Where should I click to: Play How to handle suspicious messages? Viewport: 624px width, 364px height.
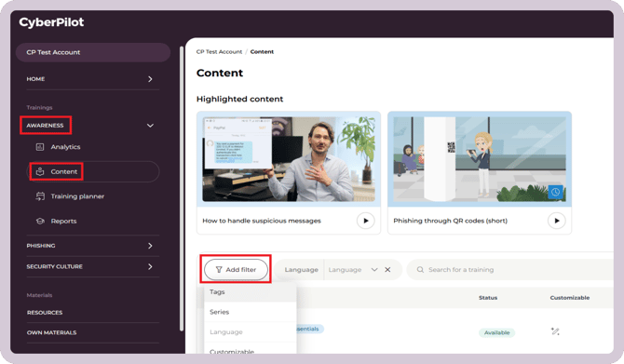coord(366,221)
